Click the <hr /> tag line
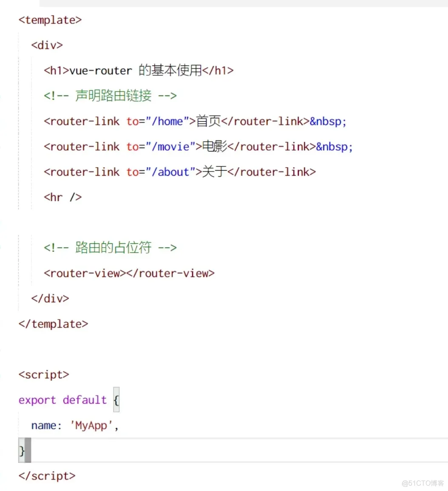448x491 pixels. point(62,197)
